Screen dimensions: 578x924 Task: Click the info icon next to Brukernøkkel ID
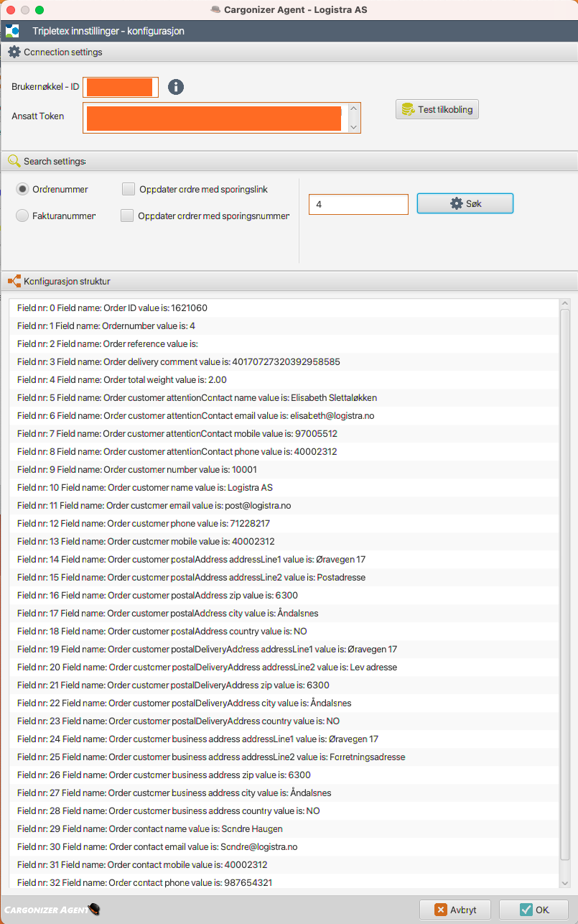coord(176,87)
